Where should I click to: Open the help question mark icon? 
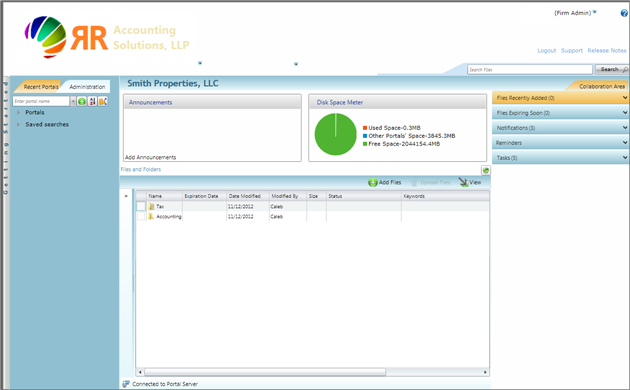[x=624, y=13]
